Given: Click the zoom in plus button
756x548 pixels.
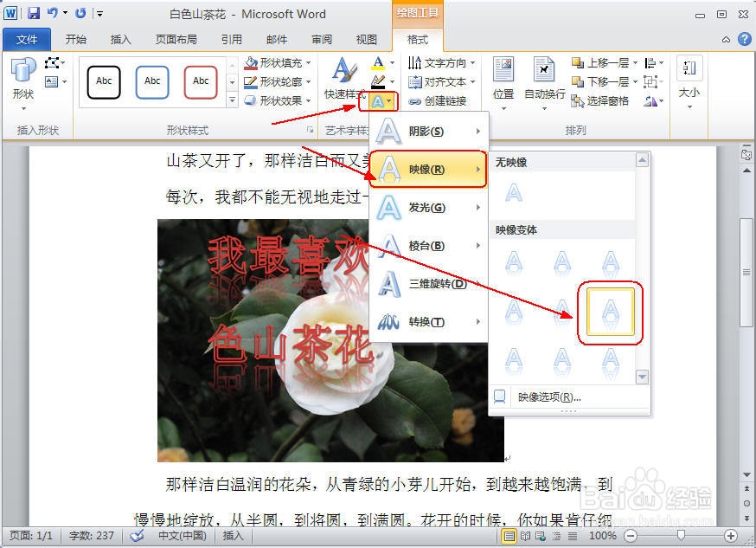Looking at the screenshot, I should 730,536.
